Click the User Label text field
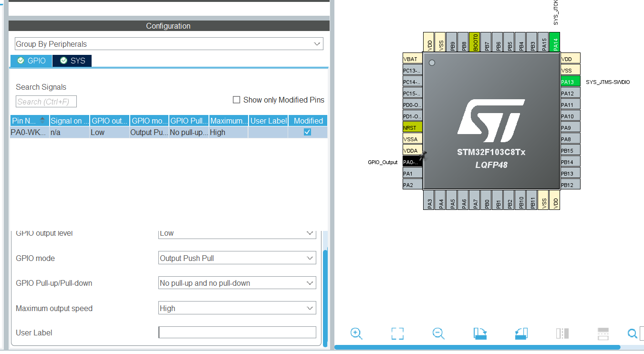The width and height of the screenshot is (644, 354). pyautogui.click(x=237, y=333)
